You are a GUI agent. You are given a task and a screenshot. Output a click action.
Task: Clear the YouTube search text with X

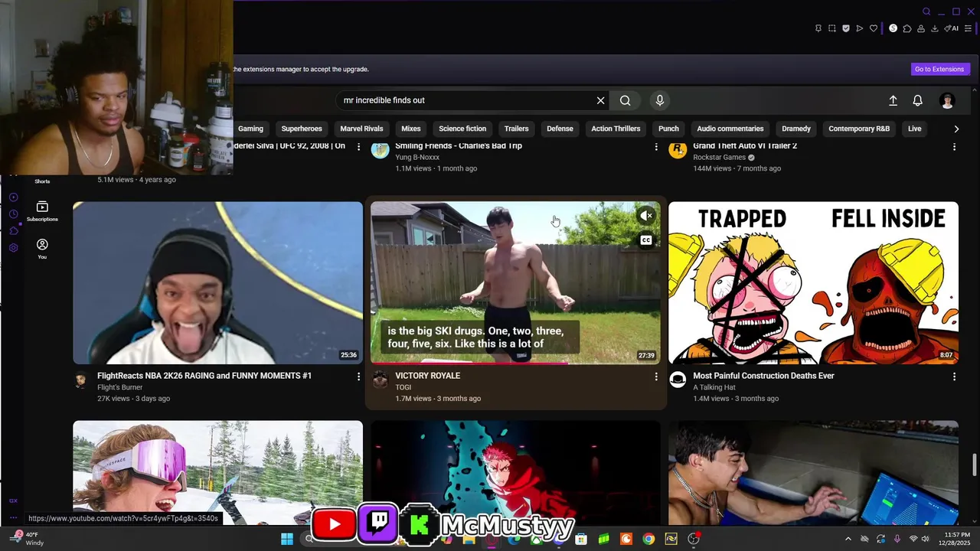(601, 100)
